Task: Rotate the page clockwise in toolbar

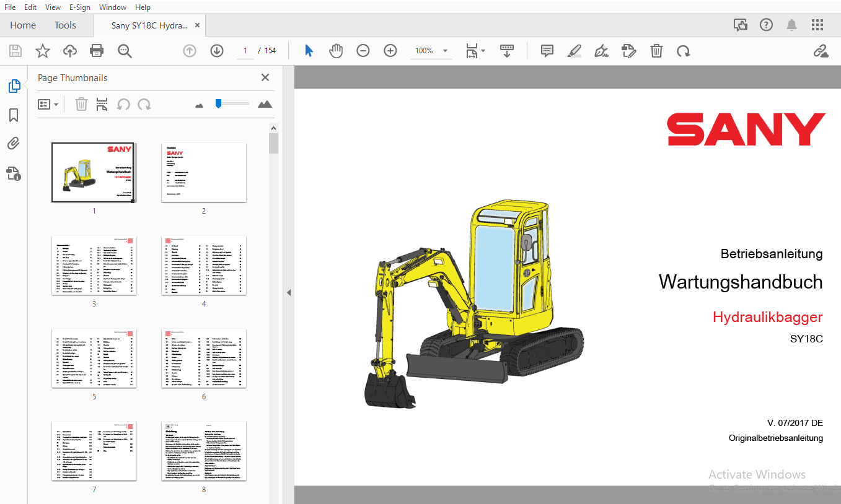Action: point(684,51)
